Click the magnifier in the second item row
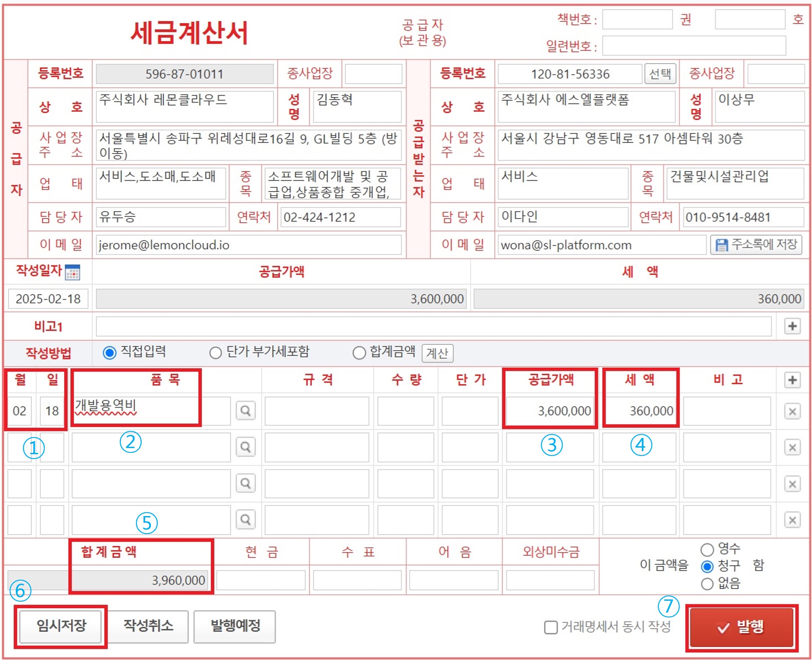This screenshot has height=660, width=812. 246,447
